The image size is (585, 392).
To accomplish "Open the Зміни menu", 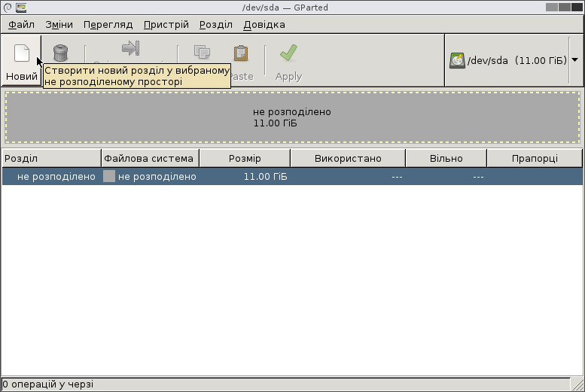I will pyautogui.click(x=59, y=24).
